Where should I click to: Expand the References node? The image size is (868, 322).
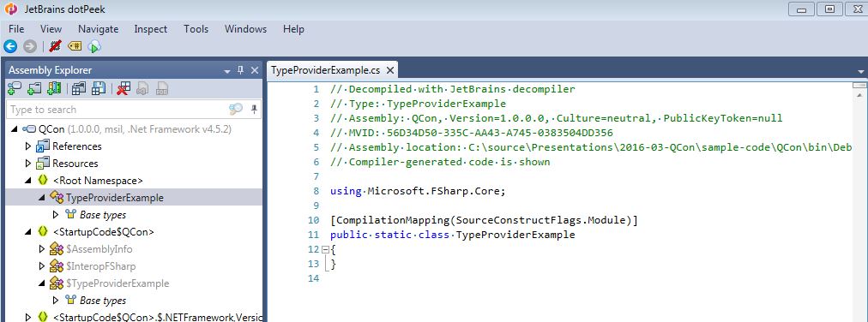tap(28, 146)
